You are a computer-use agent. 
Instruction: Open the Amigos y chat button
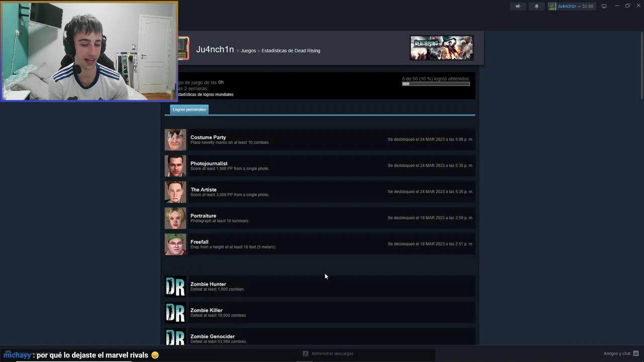coord(621,353)
